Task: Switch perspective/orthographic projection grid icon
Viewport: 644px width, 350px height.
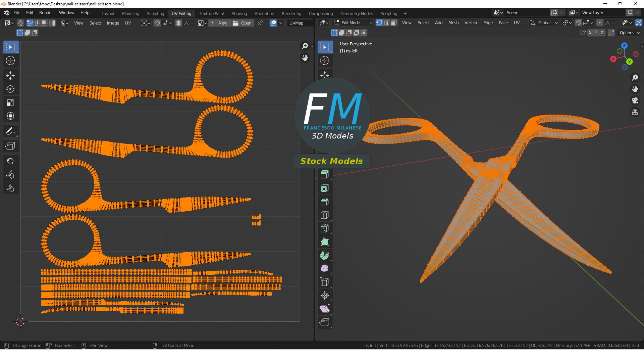Action: tap(635, 112)
